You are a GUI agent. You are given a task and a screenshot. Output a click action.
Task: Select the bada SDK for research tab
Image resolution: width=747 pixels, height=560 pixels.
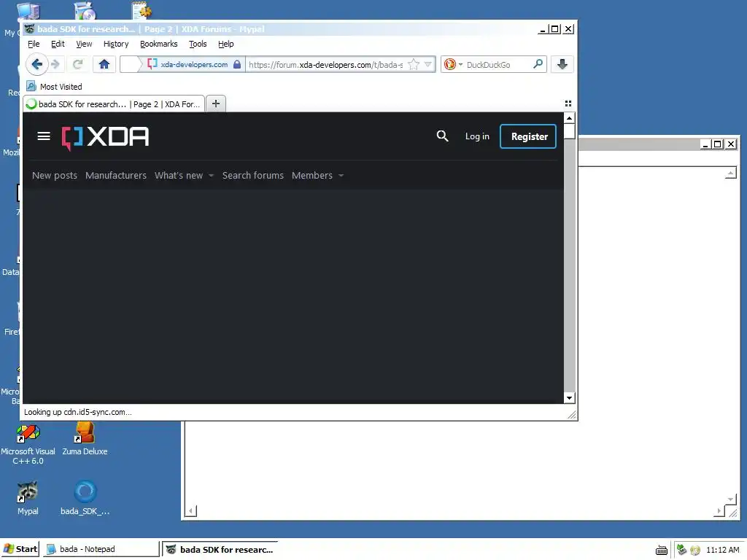click(114, 104)
